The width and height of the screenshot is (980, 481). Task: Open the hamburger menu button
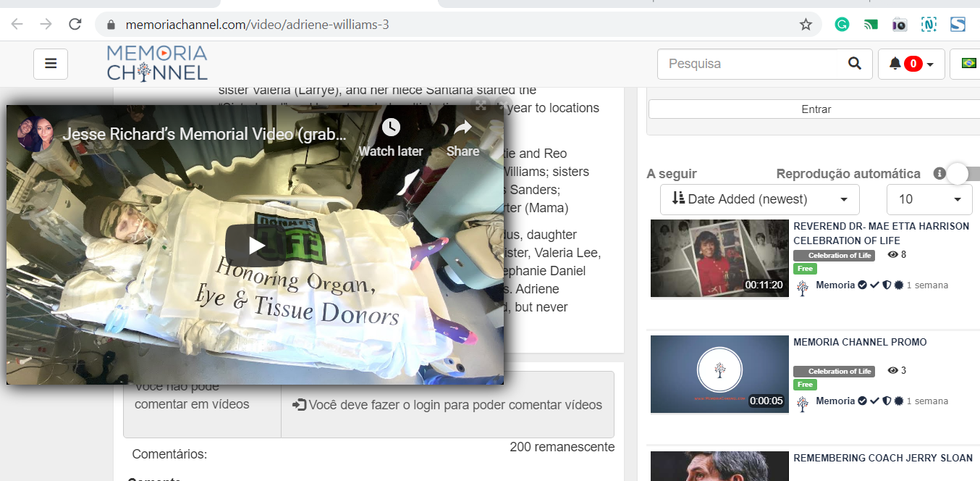click(x=51, y=64)
